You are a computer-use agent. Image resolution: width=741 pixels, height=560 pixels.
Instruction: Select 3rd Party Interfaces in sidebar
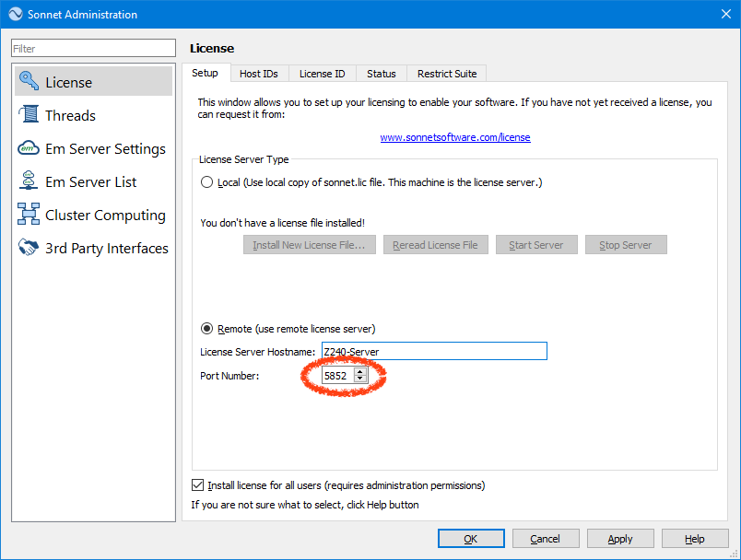click(x=94, y=248)
